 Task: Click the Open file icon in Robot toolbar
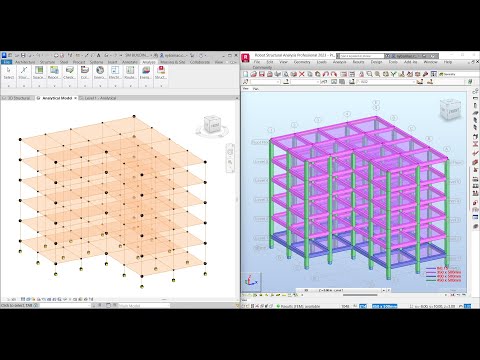[253, 74]
